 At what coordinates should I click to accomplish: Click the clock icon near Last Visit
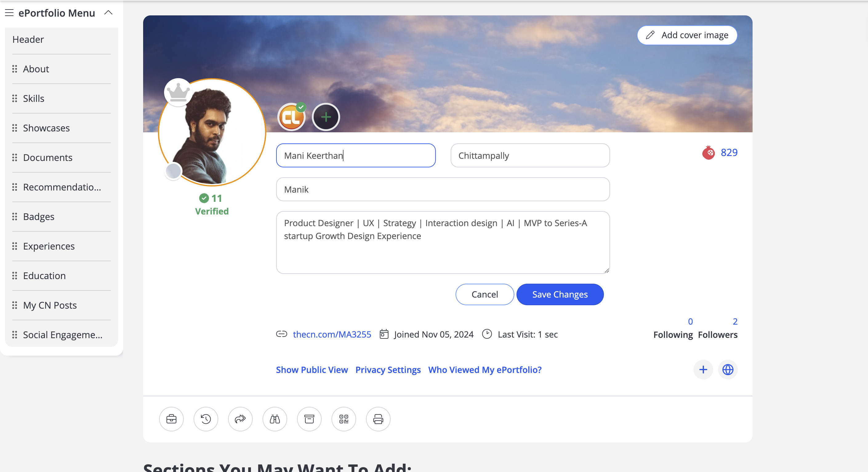tap(487, 334)
